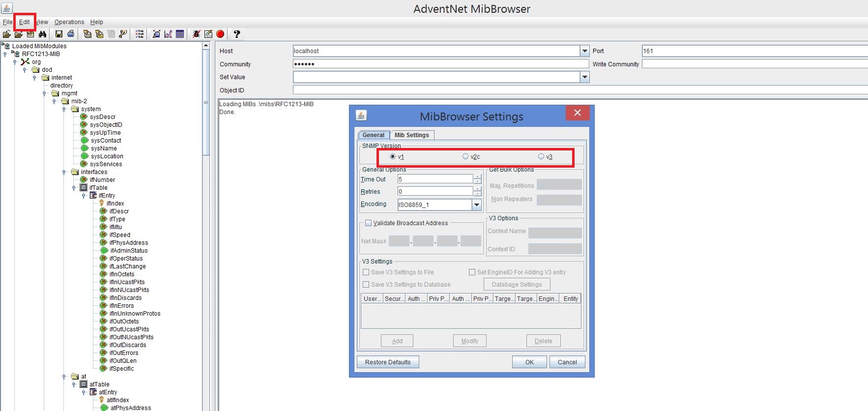
Task: Click the Find Node binoculars icon
Action: 42,34
